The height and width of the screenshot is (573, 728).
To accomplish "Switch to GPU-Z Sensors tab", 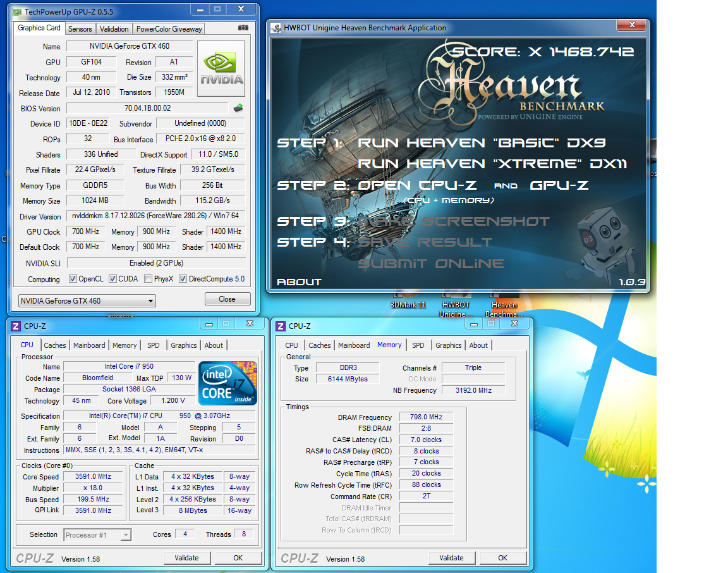I will (x=80, y=29).
